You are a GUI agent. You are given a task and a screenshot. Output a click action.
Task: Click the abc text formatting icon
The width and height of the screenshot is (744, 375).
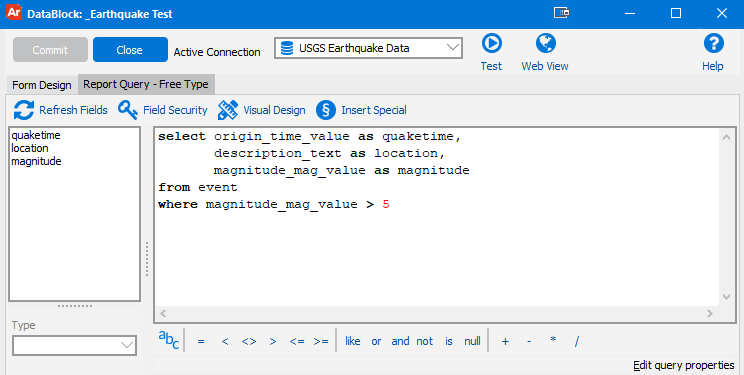[x=168, y=340]
